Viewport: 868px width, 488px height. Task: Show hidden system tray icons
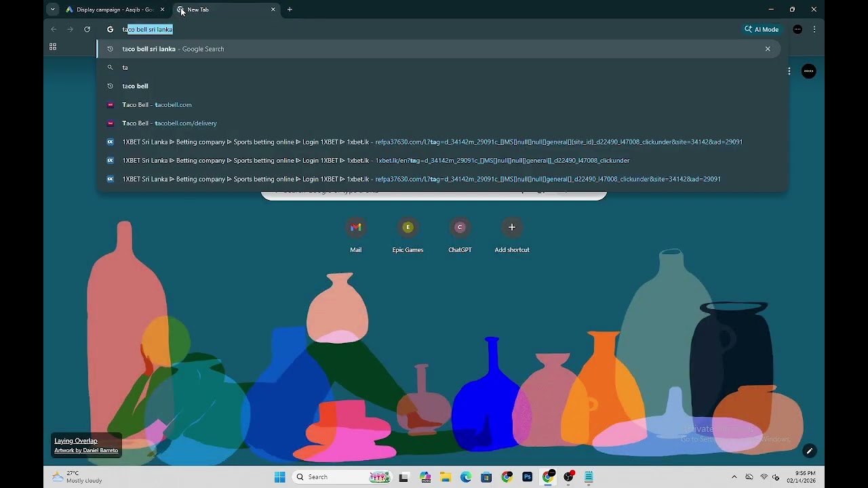734,477
